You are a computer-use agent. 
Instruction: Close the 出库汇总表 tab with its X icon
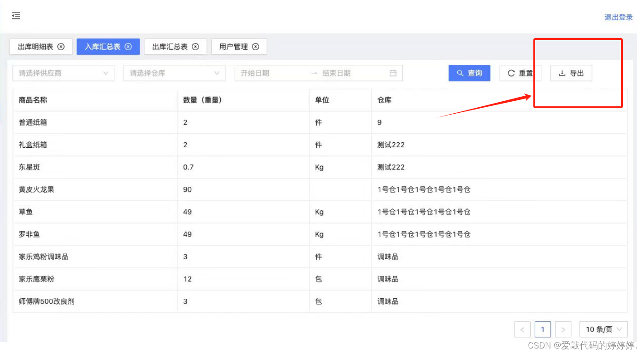point(195,46)
